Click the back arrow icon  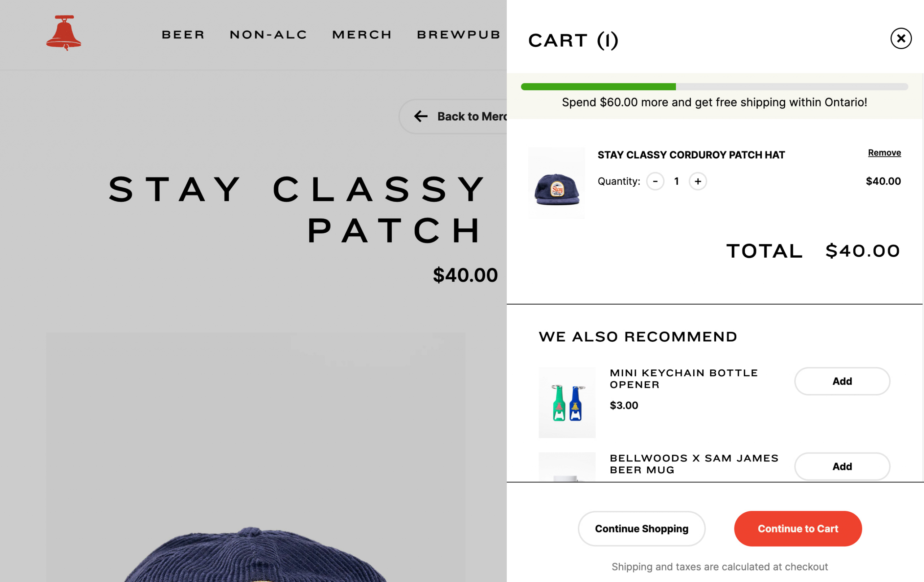click(x=420, y=116)
